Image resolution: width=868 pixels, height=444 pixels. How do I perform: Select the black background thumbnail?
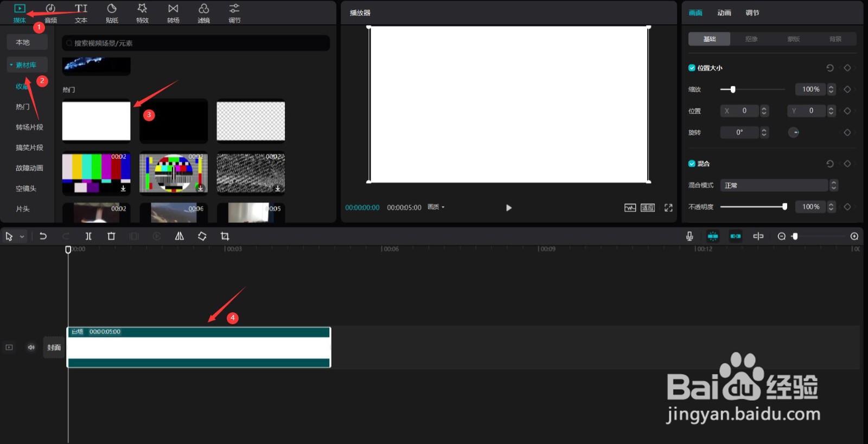point(174,121)
